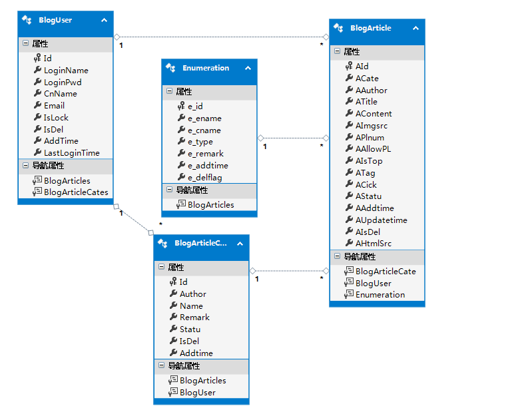Click the BlogUser entity icon in header
This screenshot has height=412, width=532.
(x=27, y=20)
